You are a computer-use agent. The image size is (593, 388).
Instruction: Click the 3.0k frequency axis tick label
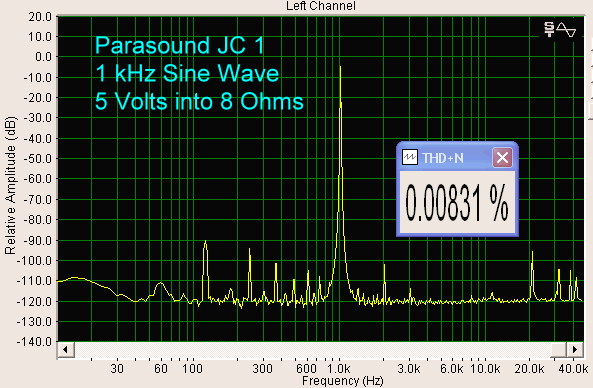(408, 368)
